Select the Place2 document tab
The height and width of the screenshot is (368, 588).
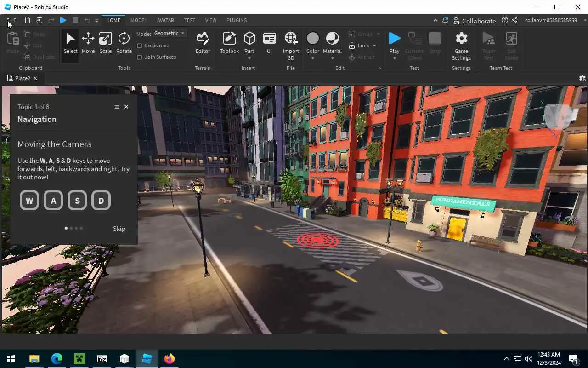22,78
